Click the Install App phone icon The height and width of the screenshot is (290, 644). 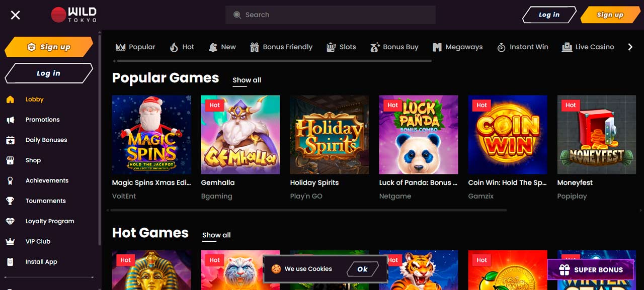(x=10, y=262)
